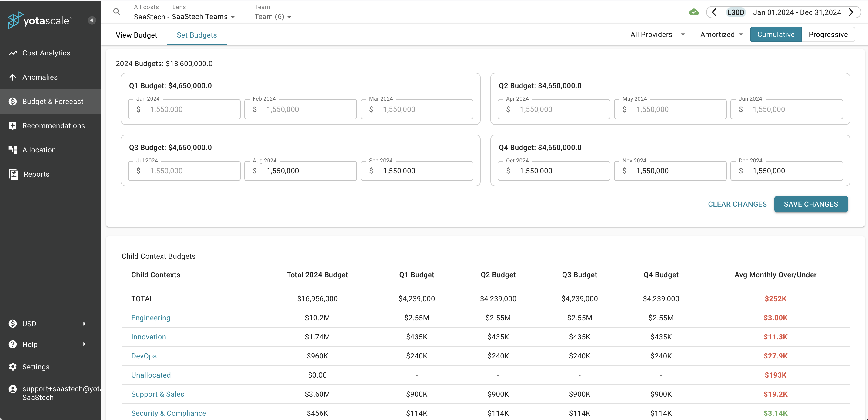This screenshot has height=420, width=868.
Task: Click the Anomalies up-arrow icon
Action: pos(13,77)
